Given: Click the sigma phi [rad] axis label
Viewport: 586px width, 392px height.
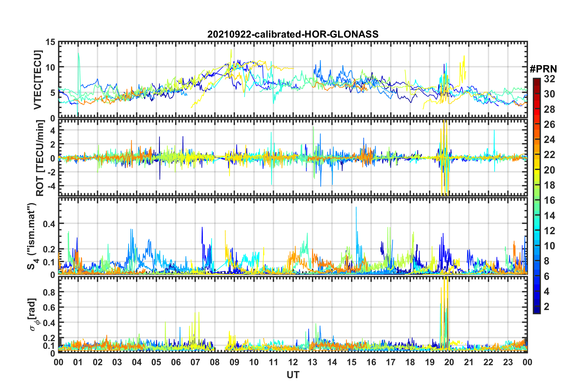Looking at the screenshot, I should (x=34, y=315).
